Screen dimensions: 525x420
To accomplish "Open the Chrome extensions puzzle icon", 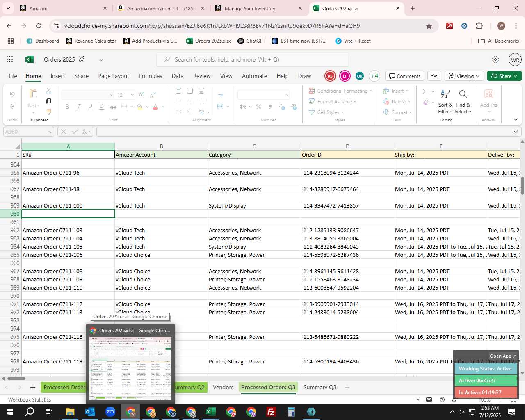I will pos(479,26).
